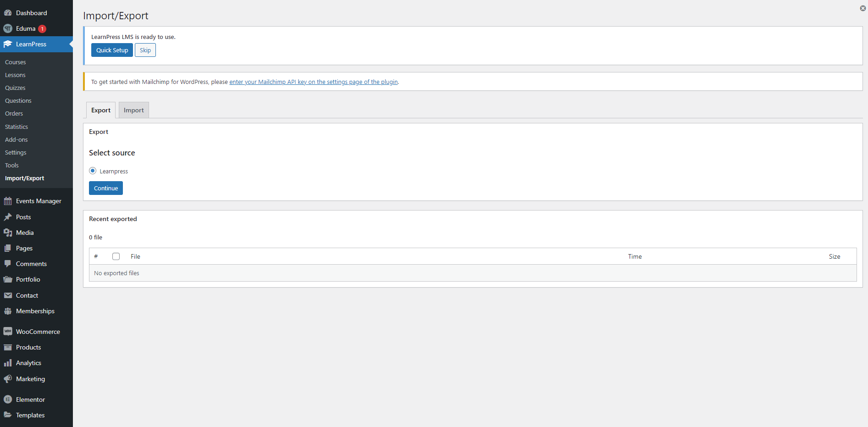The height and width of the screenshot is (427, 868).
Task: Click the Elementor logo icon
Action: pos(8,399)
